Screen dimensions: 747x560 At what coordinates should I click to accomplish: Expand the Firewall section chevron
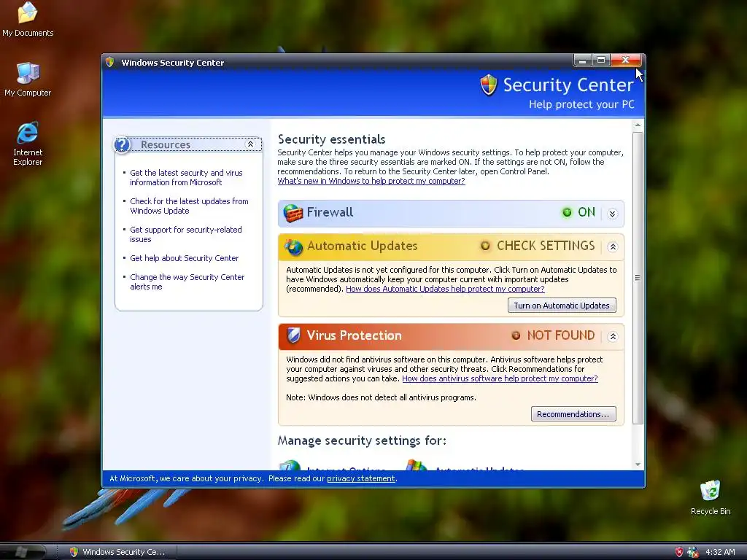613,214
